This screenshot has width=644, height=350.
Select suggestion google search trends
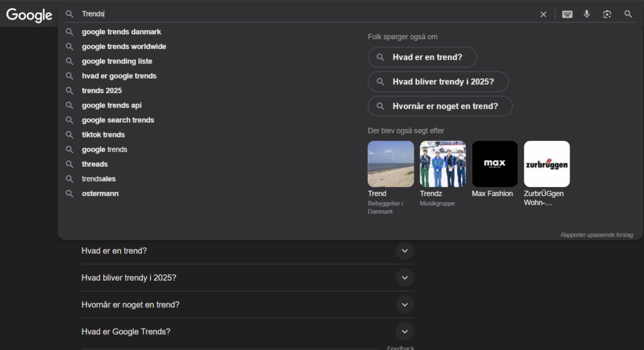118,120
